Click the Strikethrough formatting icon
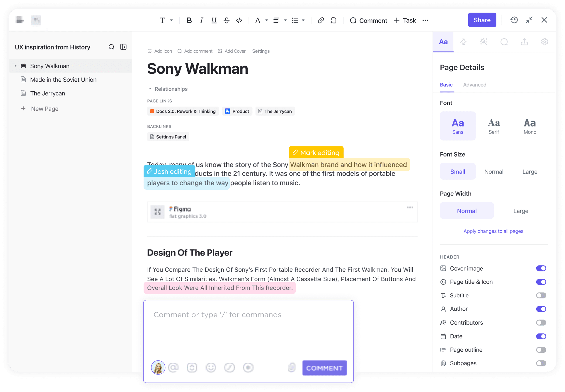The image size is (565, 392). tap(227, 20)
